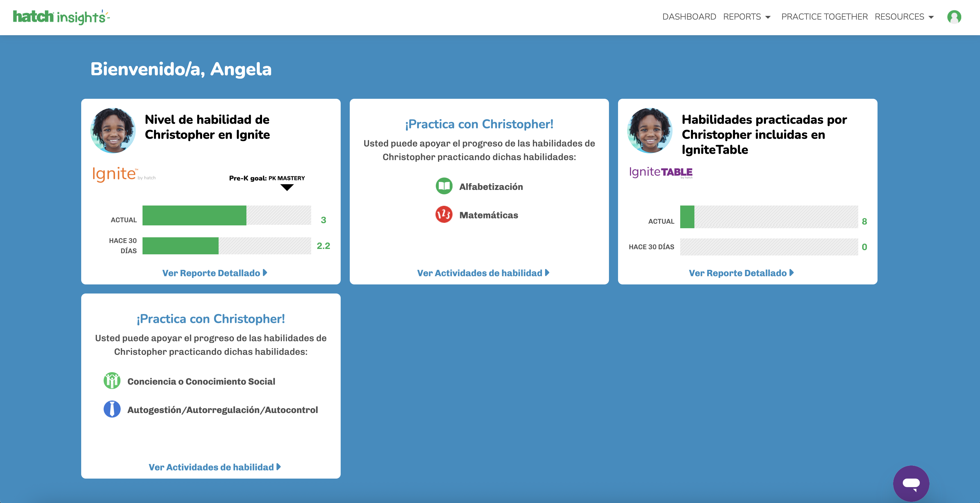The image size is (980, 503).
Task: Click ¡Practica con Christopher! heading above Alfabetización
Action: [479, 124]
